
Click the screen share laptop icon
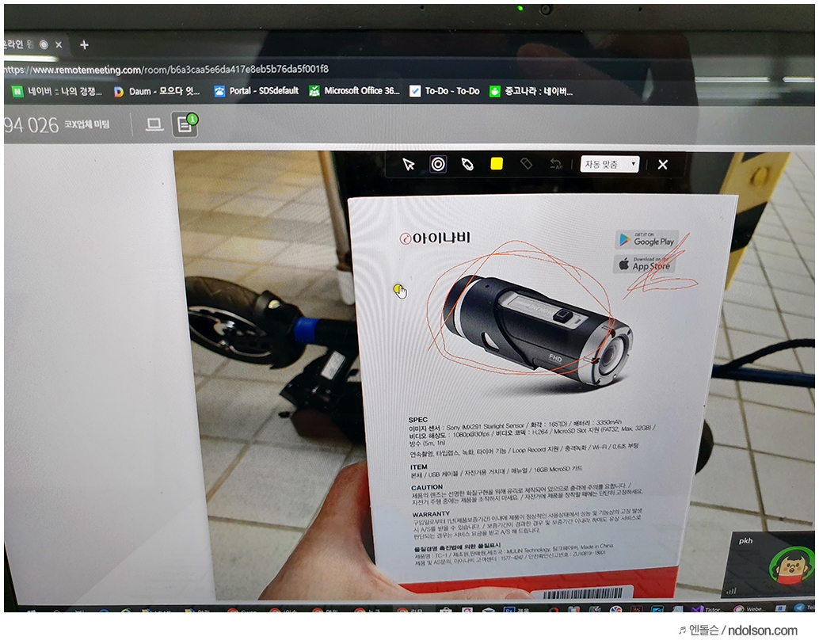(x=154, y=125)
